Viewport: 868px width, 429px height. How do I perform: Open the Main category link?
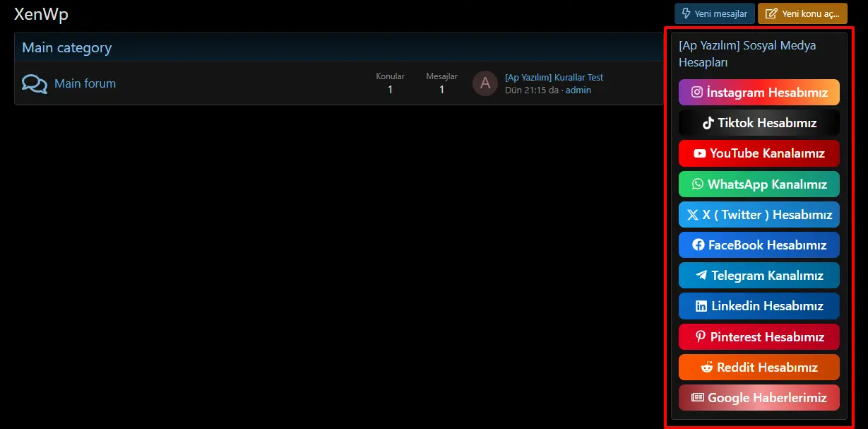click(x=67, y=48)
